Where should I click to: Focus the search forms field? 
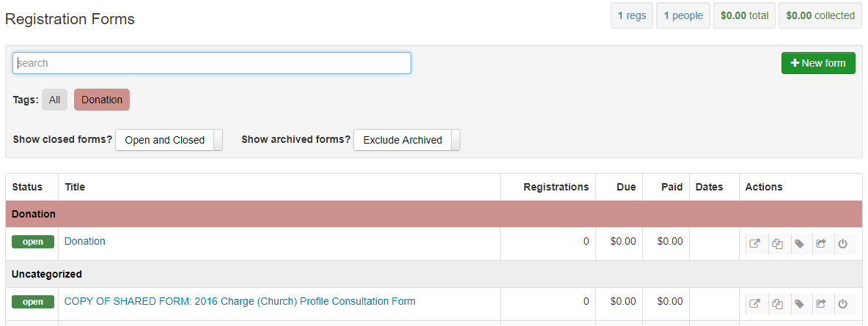click(x=212, y=63)
